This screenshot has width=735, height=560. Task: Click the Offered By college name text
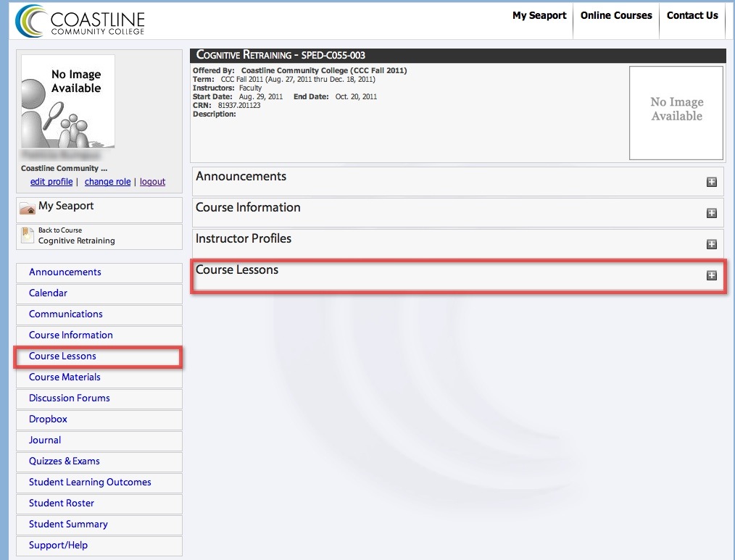click(324, 70)
